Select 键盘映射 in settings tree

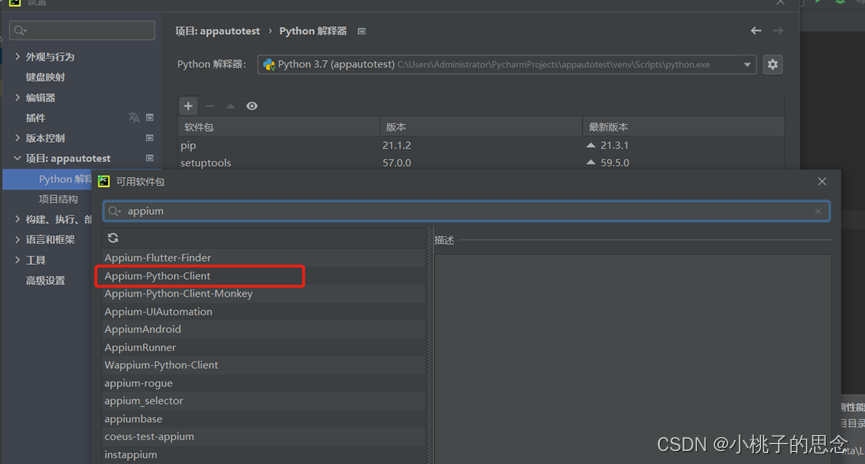point(45,77)
